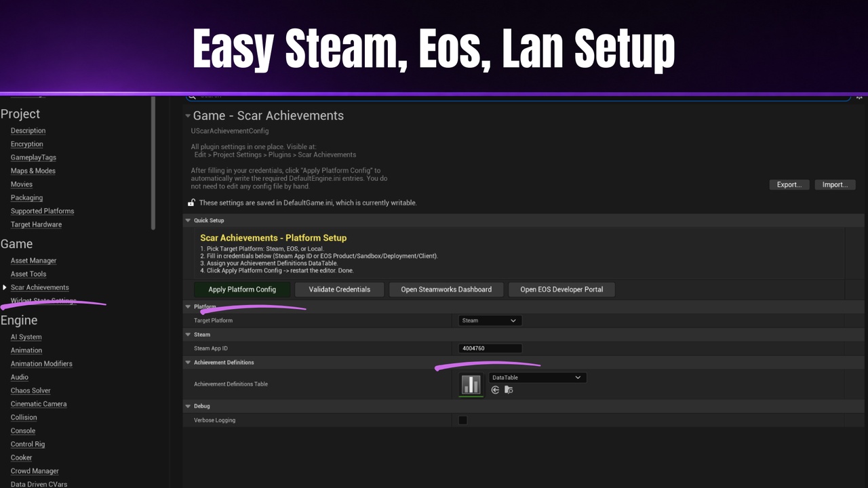Click the Steam App ID field

[490, 348]
